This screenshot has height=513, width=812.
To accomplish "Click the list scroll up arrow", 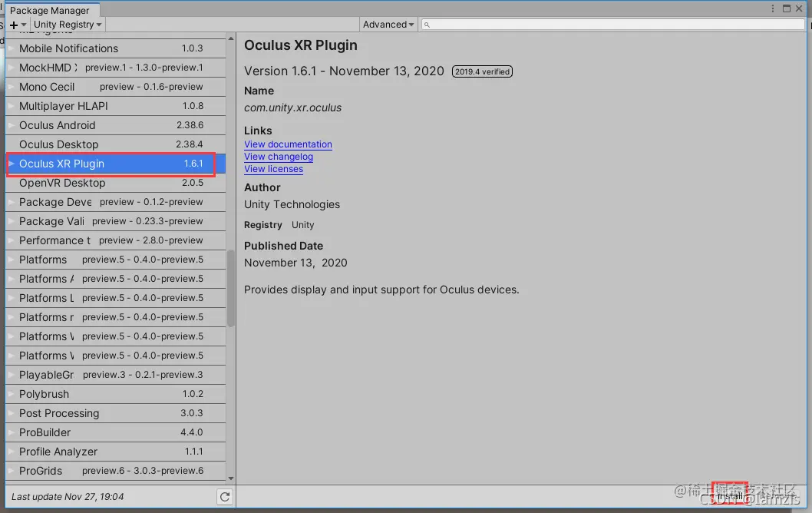I will 231,38.
